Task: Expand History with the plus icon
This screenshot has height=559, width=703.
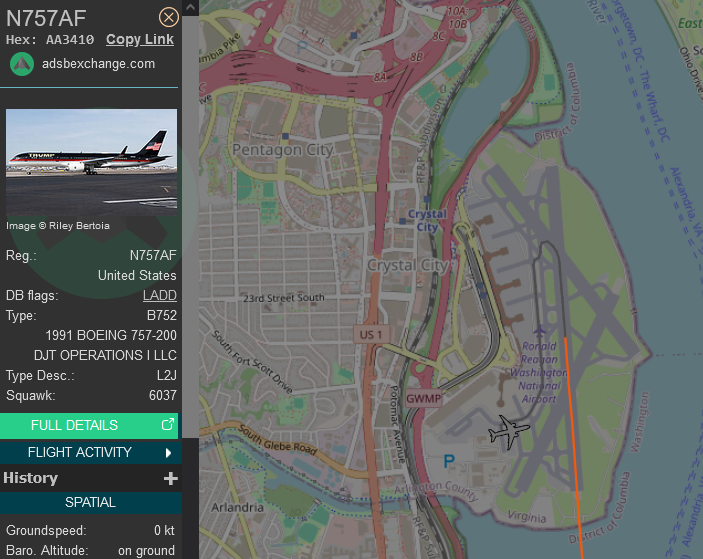Action: [x=170, y=478]
